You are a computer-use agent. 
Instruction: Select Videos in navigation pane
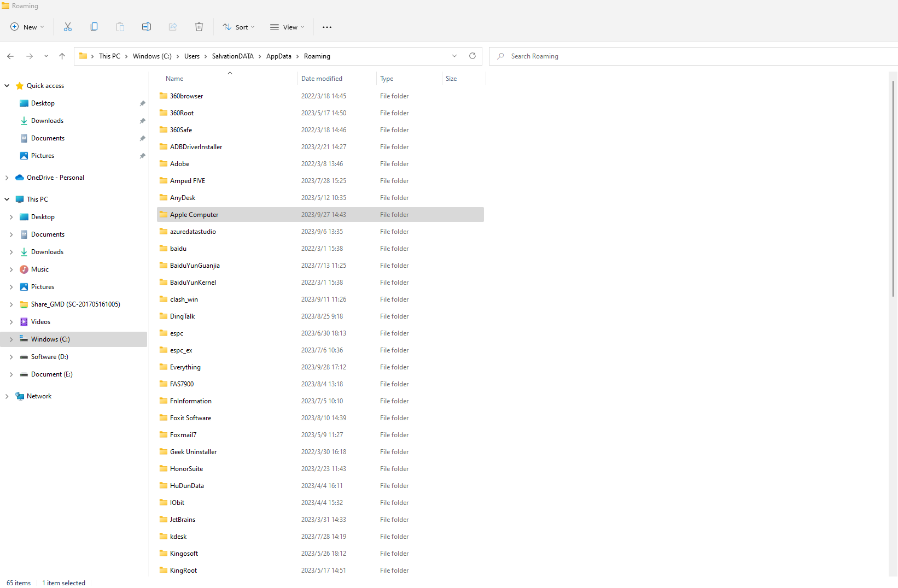pos(40,322)
